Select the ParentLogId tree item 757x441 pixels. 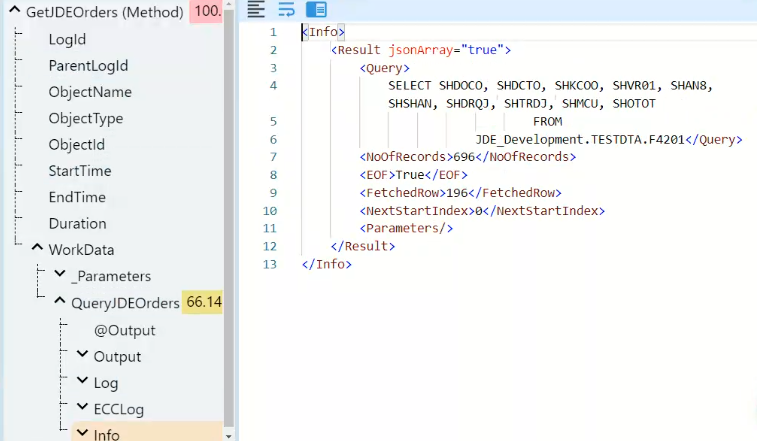pos(88,66)
